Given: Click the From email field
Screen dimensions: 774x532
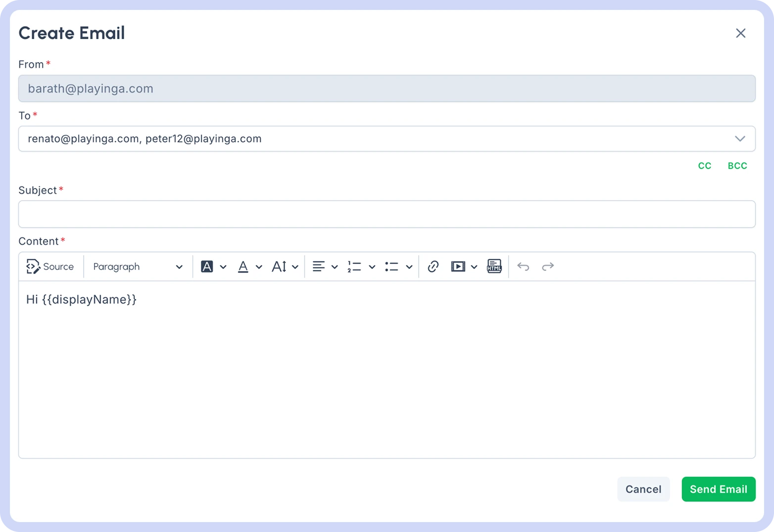Looking at the screenshot, I should click(387, 89).
